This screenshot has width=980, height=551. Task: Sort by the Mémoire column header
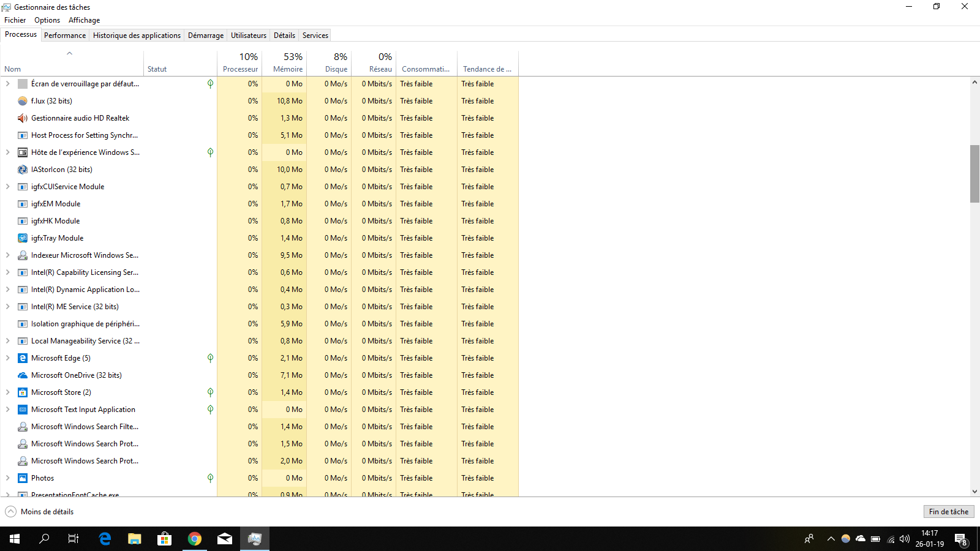coord(284,62)
